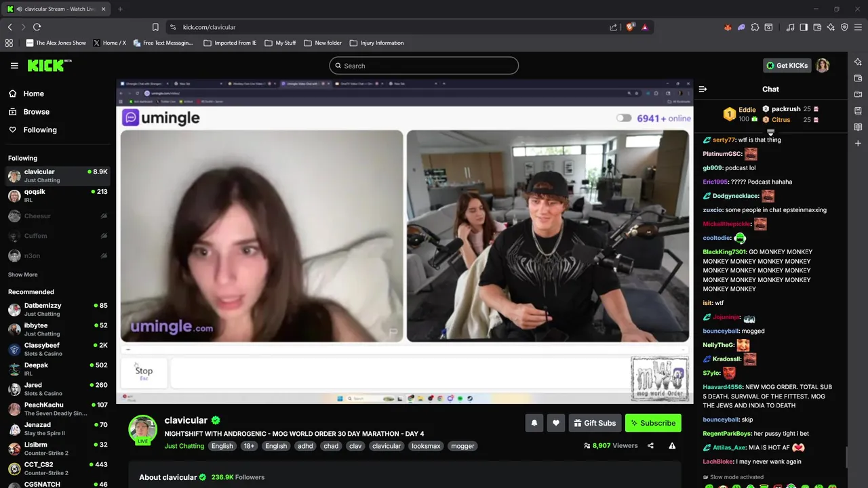Open the Home / X bookmark
The height and width of the screenshot is (488, 868).
(x=109, y=43)
